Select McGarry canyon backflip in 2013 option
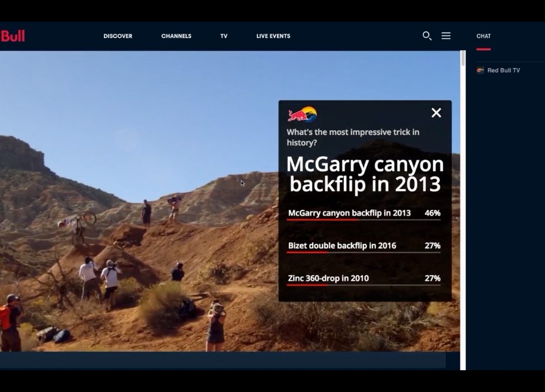 tap(364, 213)
